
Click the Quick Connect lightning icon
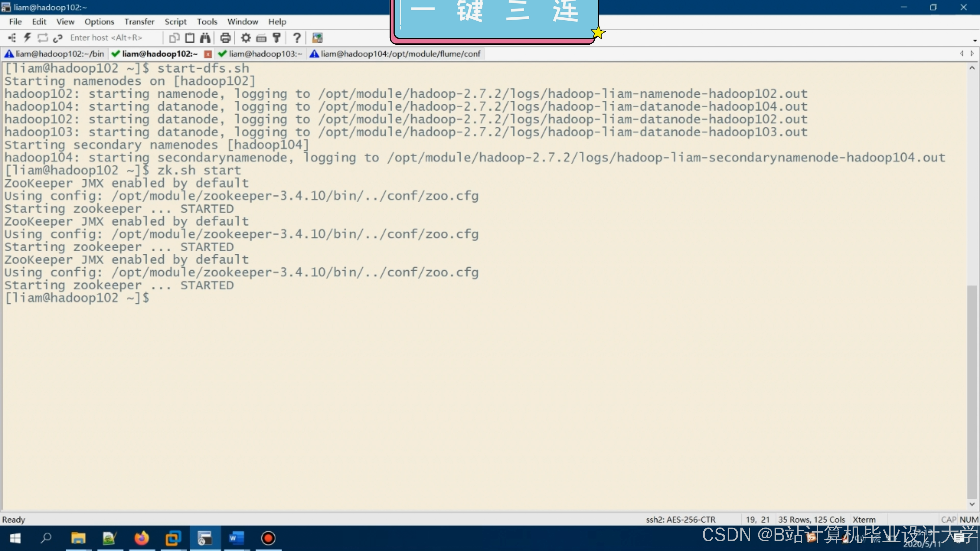27,38
